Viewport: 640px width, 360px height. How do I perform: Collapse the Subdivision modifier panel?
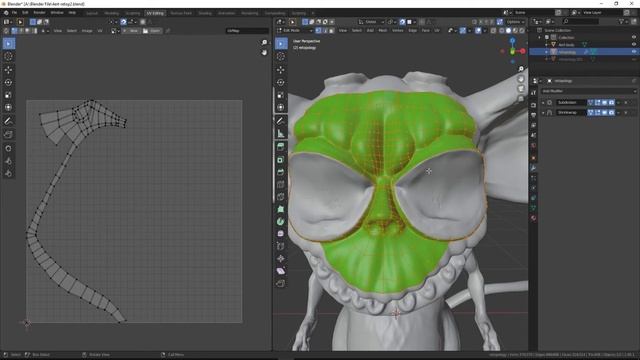[x=543, y=102]
